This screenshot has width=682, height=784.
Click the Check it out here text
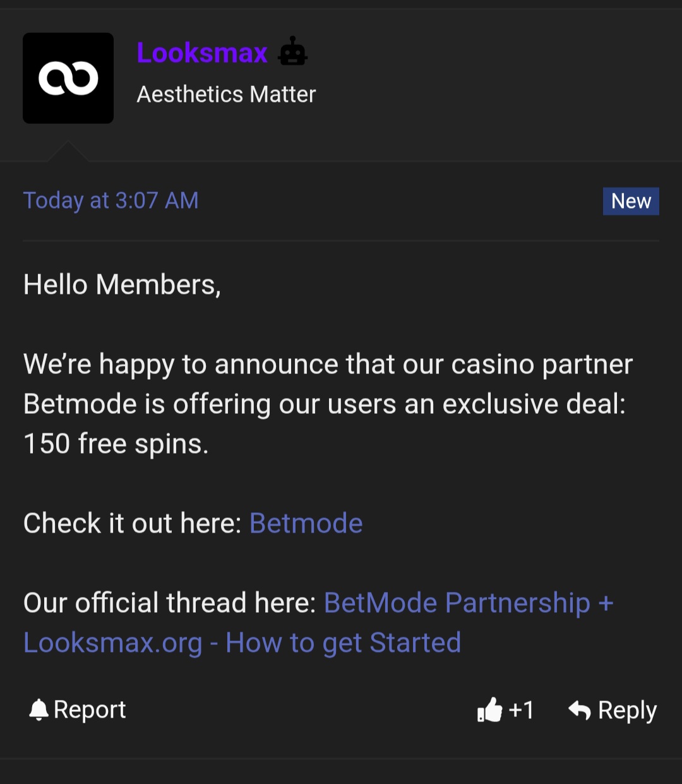click(x=132, y=523)
